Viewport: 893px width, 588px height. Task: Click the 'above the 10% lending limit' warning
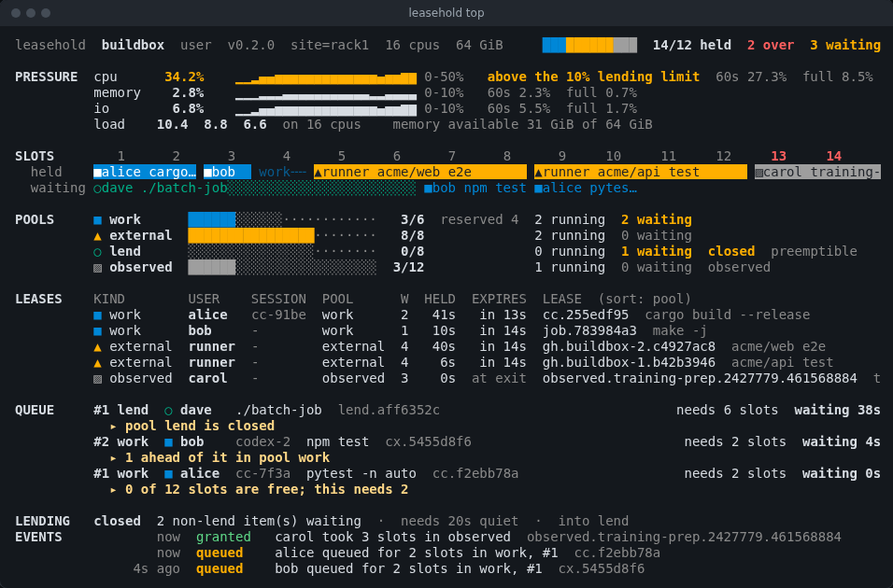pos(593,77)
